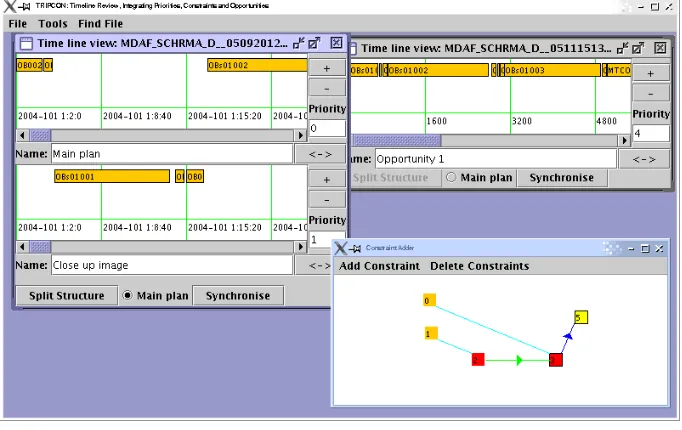Open Add Constraint menu in Constraint Adder
The width and height of the screenshot is (682, 430).
tap(379, 266)
